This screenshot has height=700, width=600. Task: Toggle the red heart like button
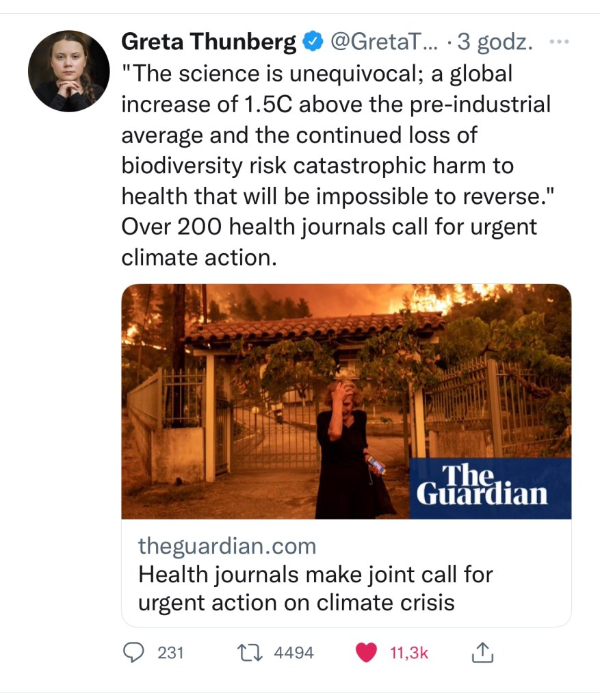click(367, 653)
